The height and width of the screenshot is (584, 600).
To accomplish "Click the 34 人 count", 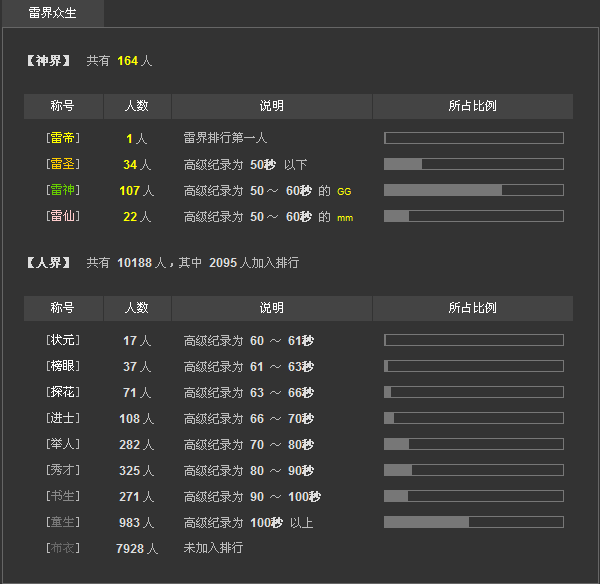I will [x=137, y=165].
